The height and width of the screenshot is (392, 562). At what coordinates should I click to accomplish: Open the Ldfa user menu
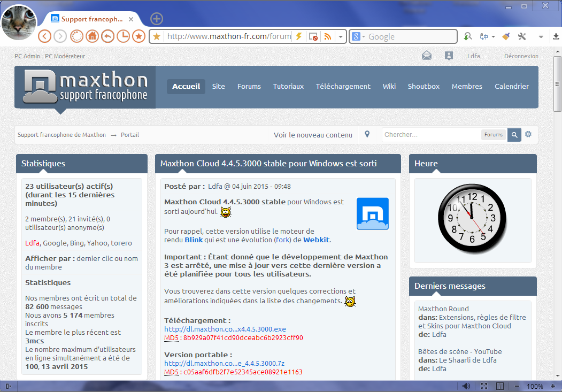pyautogui.click(x=476, y=56)
